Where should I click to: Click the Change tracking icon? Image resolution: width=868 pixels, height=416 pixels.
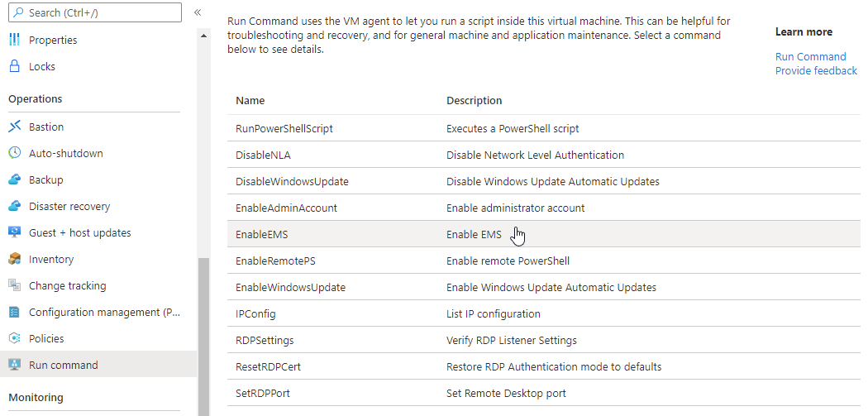click(14, 285)
